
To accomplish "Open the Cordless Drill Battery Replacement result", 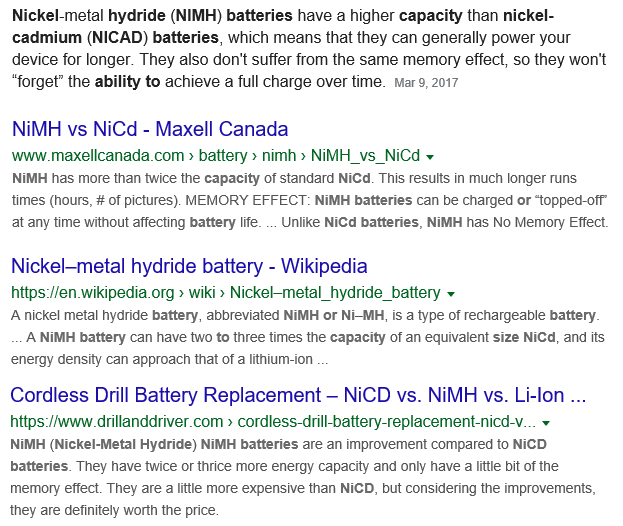I will click(298, 395).
